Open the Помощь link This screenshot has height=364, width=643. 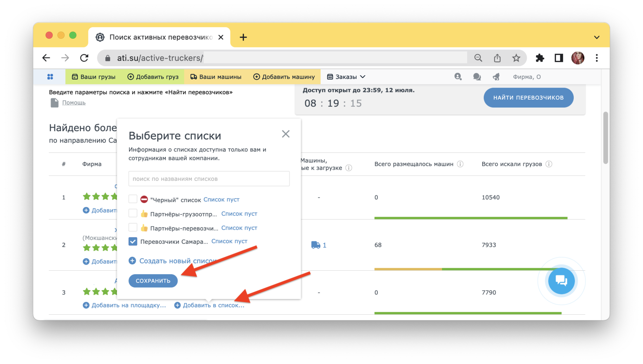(x=74, y=102)
